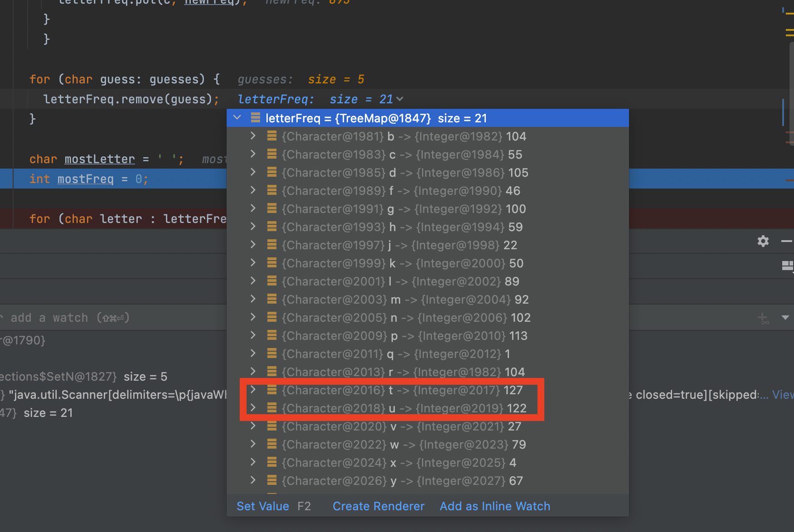The height and width of the screenshot is (532, 794).
Task: Click the entry icon for j -> 22
Action: (x=272, y=245)
